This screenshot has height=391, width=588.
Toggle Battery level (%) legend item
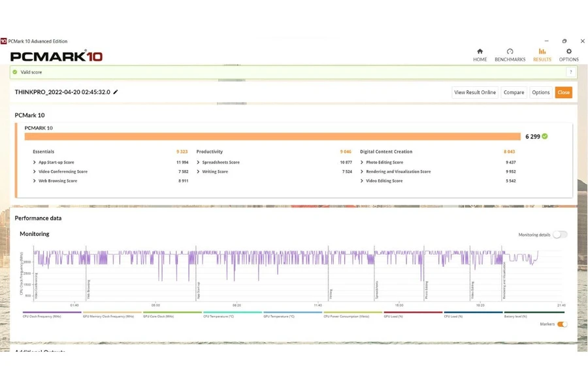534,314
